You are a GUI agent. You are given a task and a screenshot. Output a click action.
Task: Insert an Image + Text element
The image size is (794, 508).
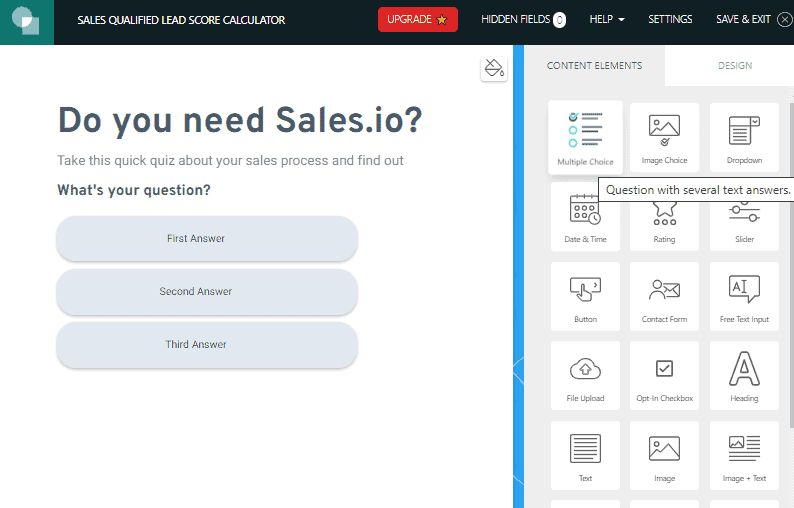(x=744, y=455)
